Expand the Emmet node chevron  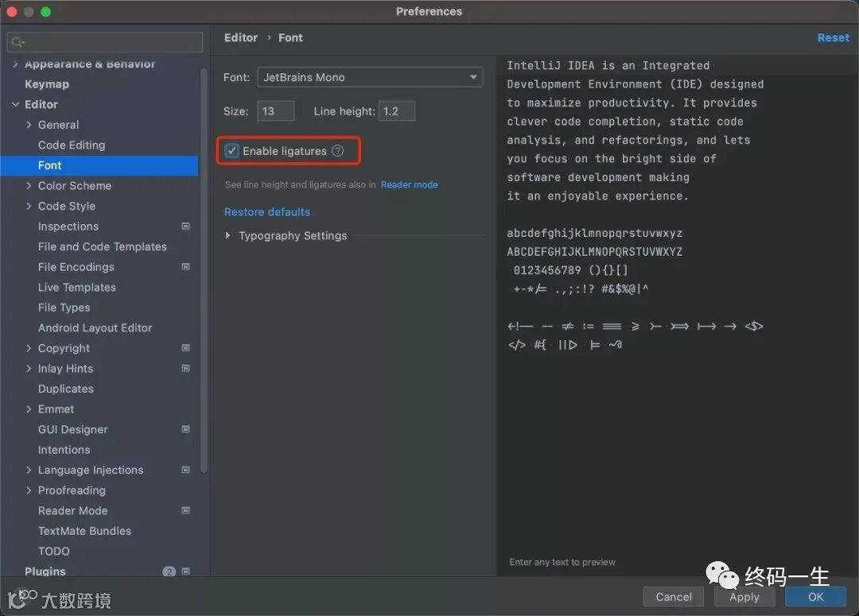click(29, 409)
